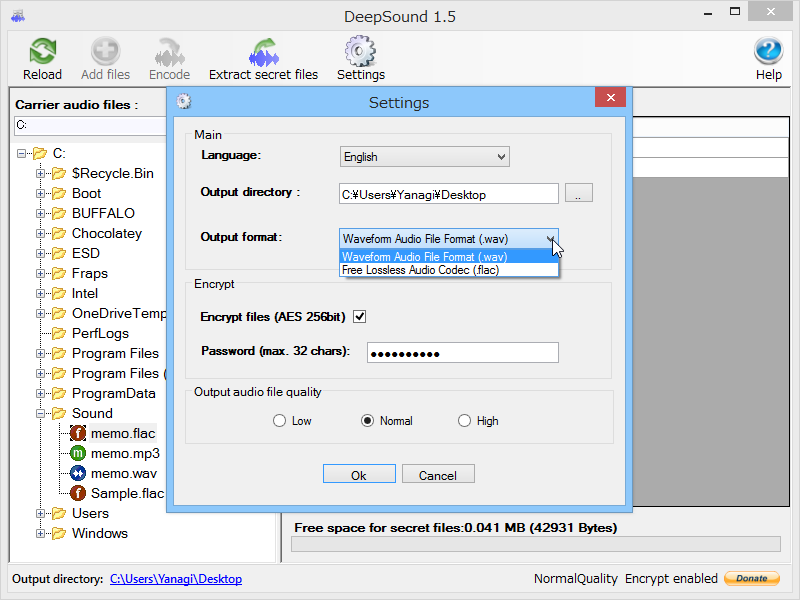This screenshot has height=600, width=800.
Task: Click the C: drive folder icon
Action: (x=40, y=153)
